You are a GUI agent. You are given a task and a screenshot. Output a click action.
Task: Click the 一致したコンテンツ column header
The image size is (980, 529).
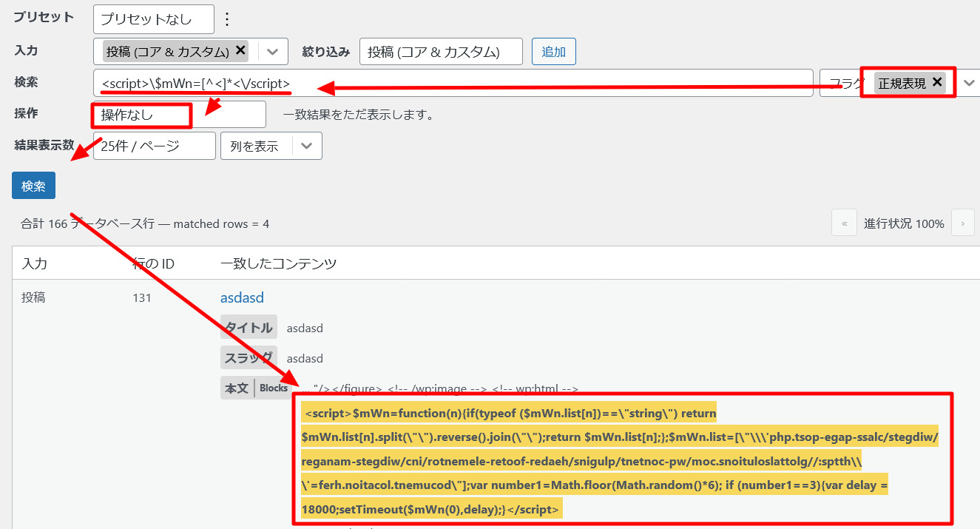[278, 263]
